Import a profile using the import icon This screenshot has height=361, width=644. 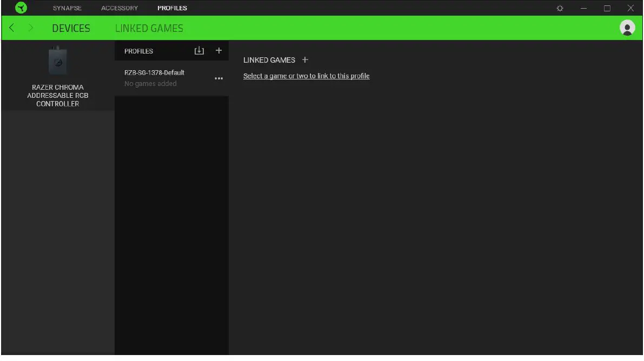pos(199,50)
